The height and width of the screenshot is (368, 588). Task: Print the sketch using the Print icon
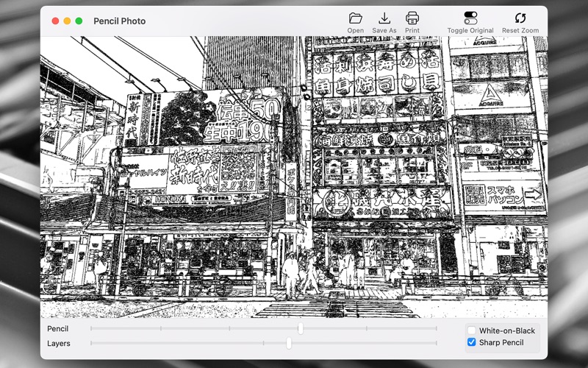pyautogui.click(x=412, y=18)
